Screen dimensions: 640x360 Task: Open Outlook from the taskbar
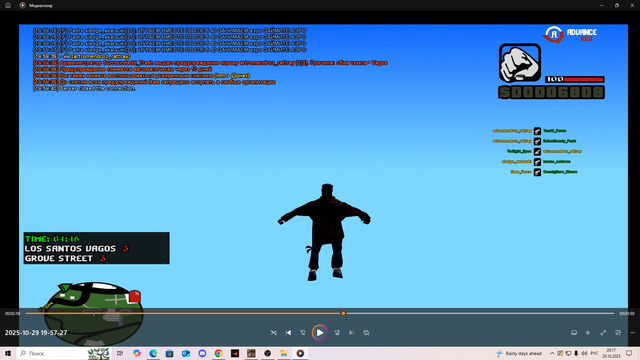[186, 353]
